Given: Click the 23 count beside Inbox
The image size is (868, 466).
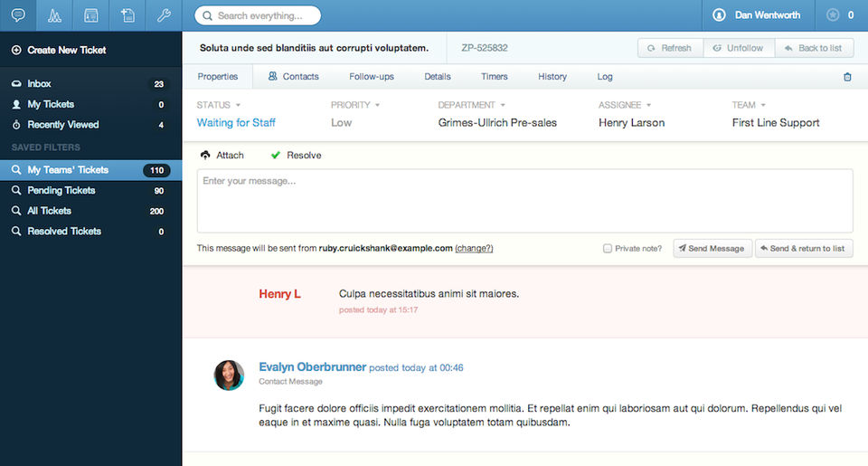Looking at the screenshot, I should pyautogui.click(x=159, y=84).
